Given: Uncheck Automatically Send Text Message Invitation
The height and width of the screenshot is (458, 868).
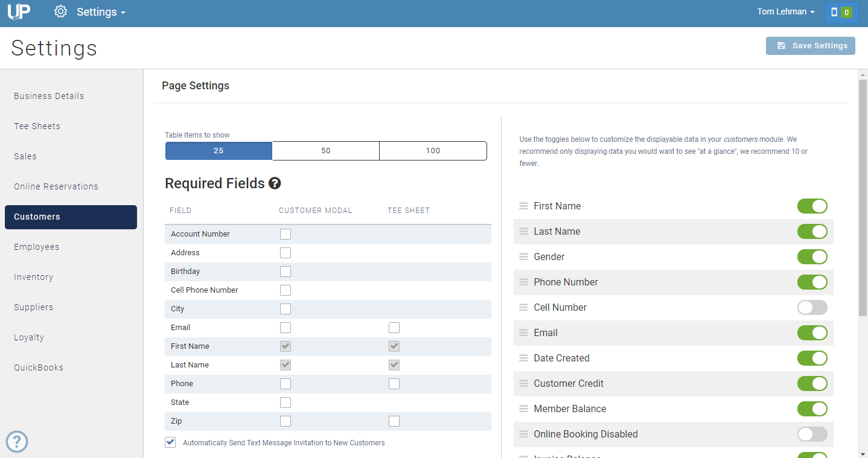Looking at the screenshot, I should click(170, 442).
